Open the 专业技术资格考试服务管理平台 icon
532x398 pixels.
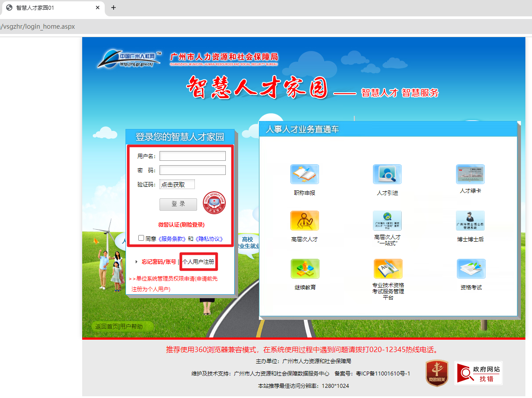click(x=388, y=269)
